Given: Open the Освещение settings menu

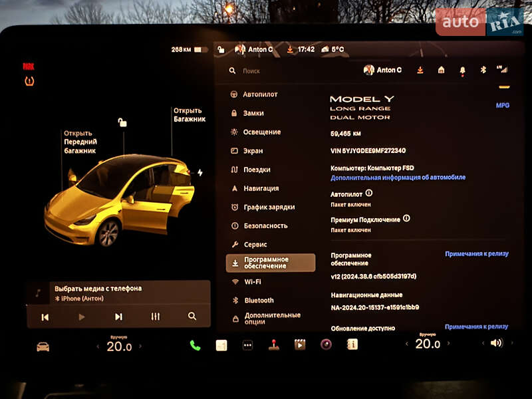Looking at the screenshot, I should pos(256,132).
